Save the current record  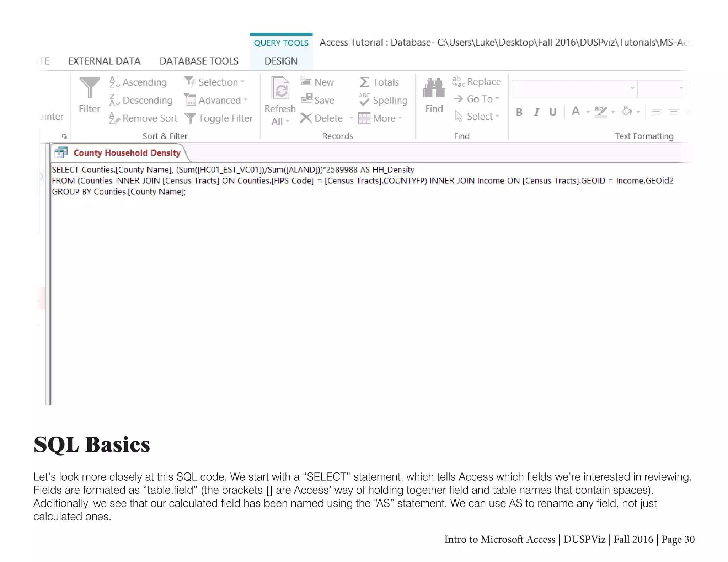[317, 100]
